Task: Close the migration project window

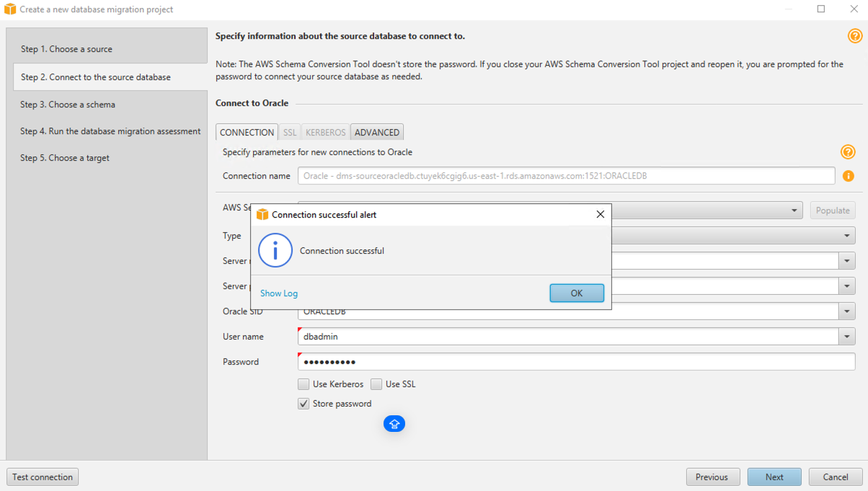Action: 854,9
